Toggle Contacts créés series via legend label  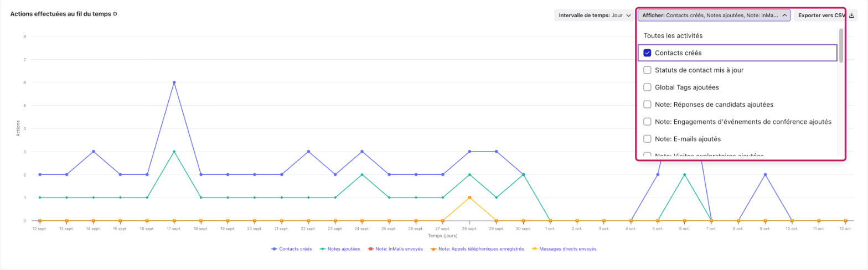point(296,249)
